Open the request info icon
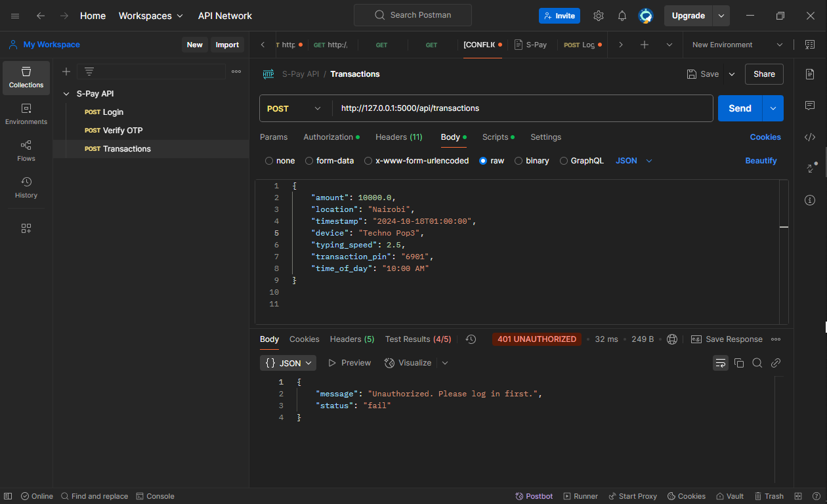This screenshot has height=504, width=827. coord(810,200)
